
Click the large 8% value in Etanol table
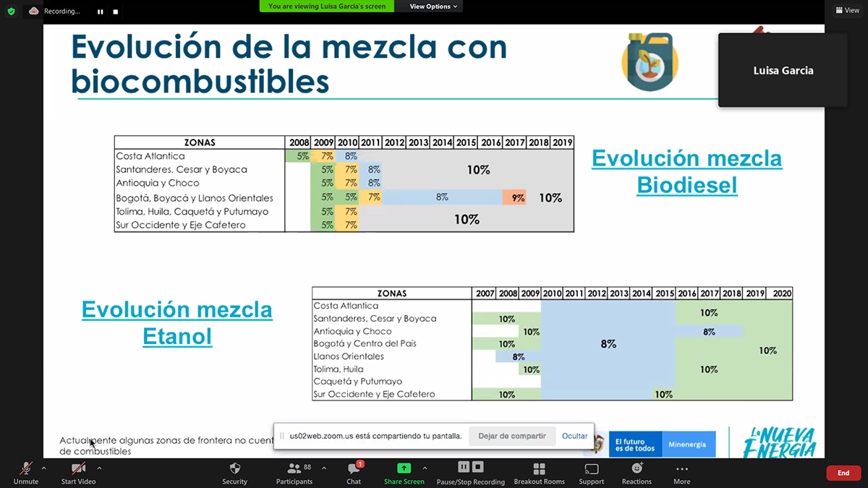pos(608,344)
